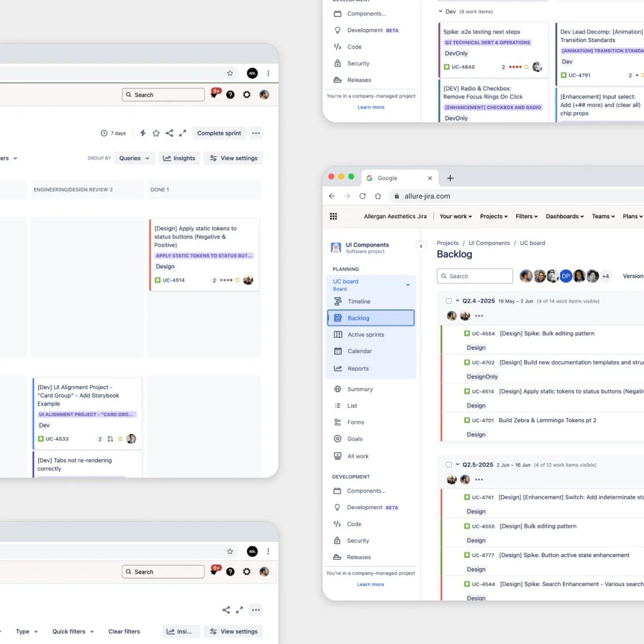
Task: Open the Queries group-by dropdown
Action: [134, 158]
